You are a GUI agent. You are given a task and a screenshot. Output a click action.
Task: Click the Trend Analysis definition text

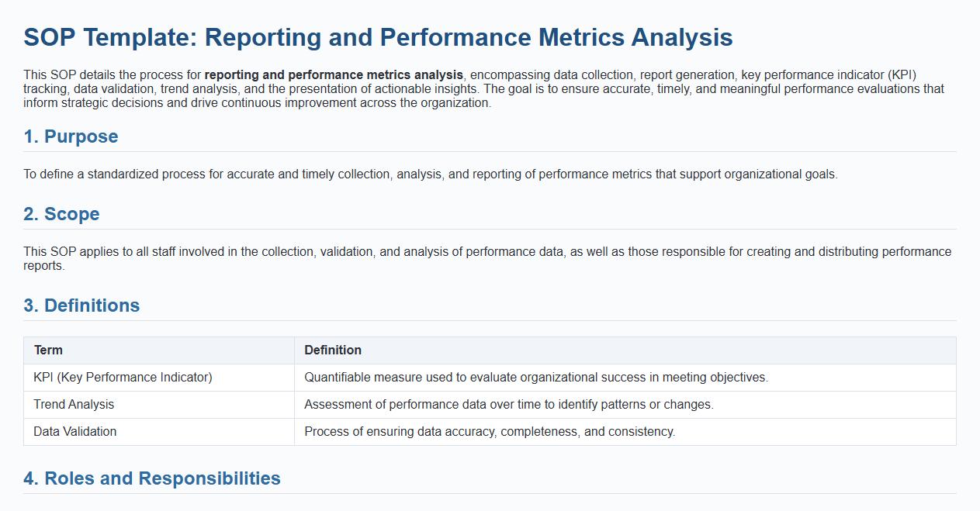tap(508, 405)
